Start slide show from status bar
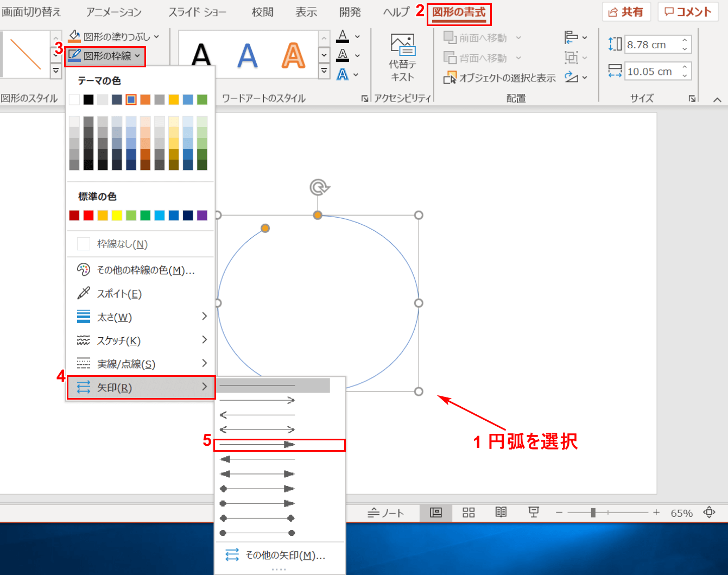Viewport: 728px width, 575px height. (534, 513)
